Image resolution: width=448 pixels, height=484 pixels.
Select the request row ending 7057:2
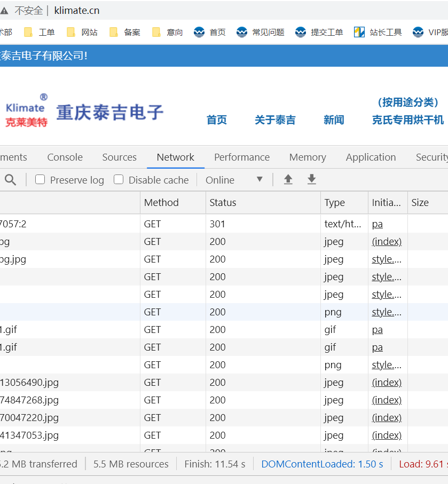click(224, 224)
